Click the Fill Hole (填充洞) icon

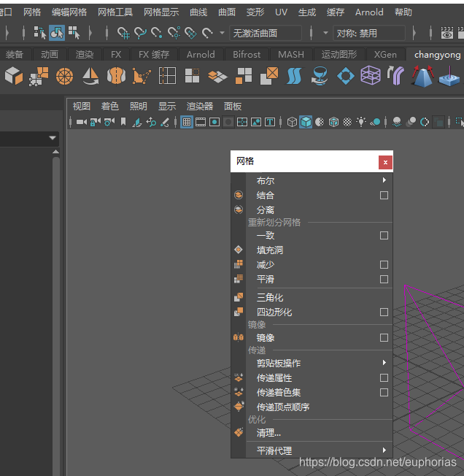(x=239, y=250)
